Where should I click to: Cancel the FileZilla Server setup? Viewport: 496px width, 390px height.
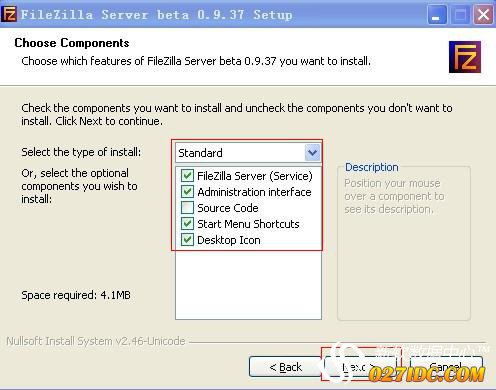click(446, 367)
